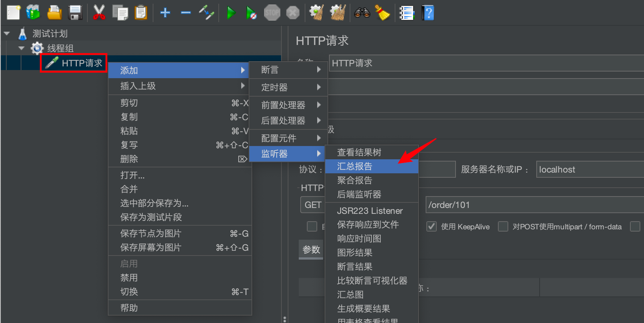
Task: Expand the 后置处理器 submenu
Action: (288, 121)
